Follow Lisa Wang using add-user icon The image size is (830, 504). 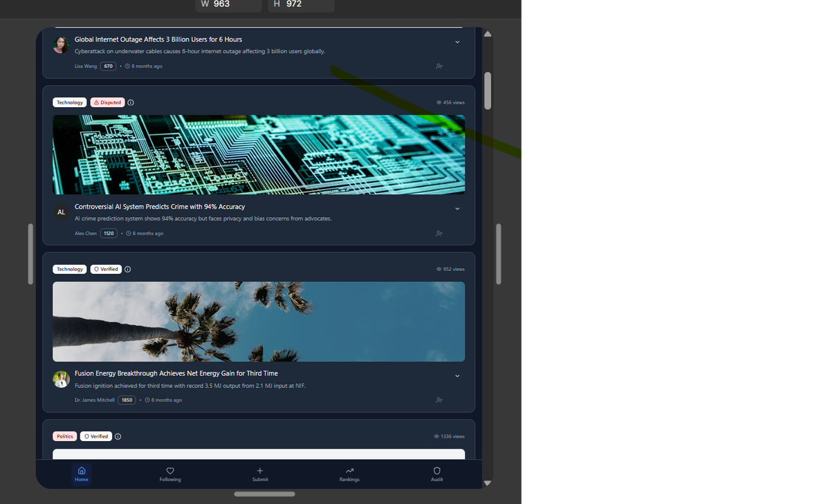pos(439,66)
